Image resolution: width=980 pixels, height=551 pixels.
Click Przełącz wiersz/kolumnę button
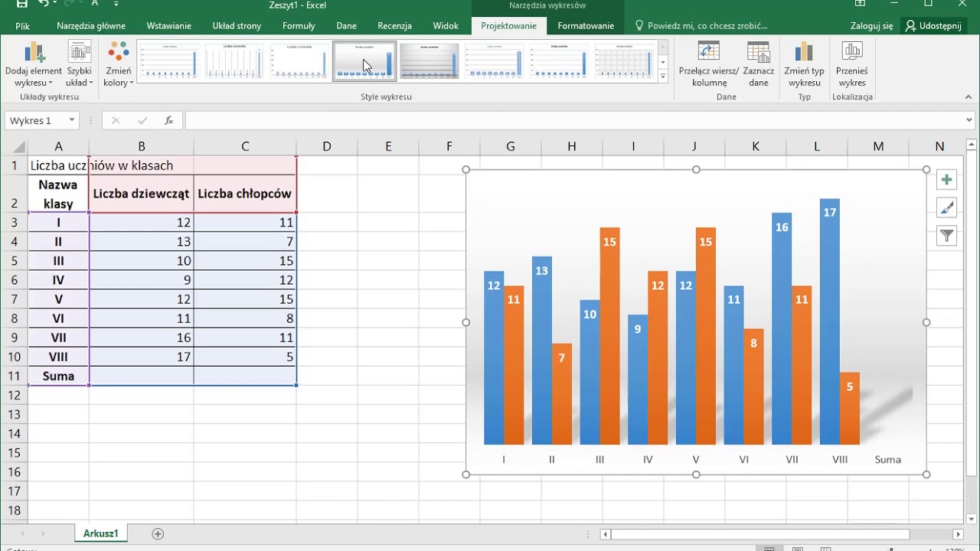(x=708, y=65)
